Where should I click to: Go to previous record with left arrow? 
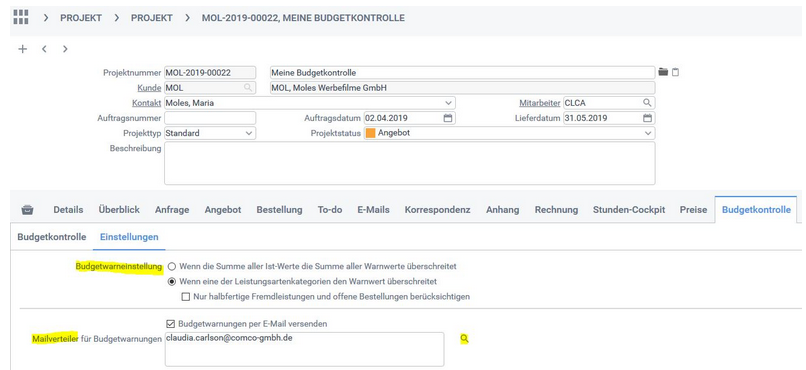(44, 49)
